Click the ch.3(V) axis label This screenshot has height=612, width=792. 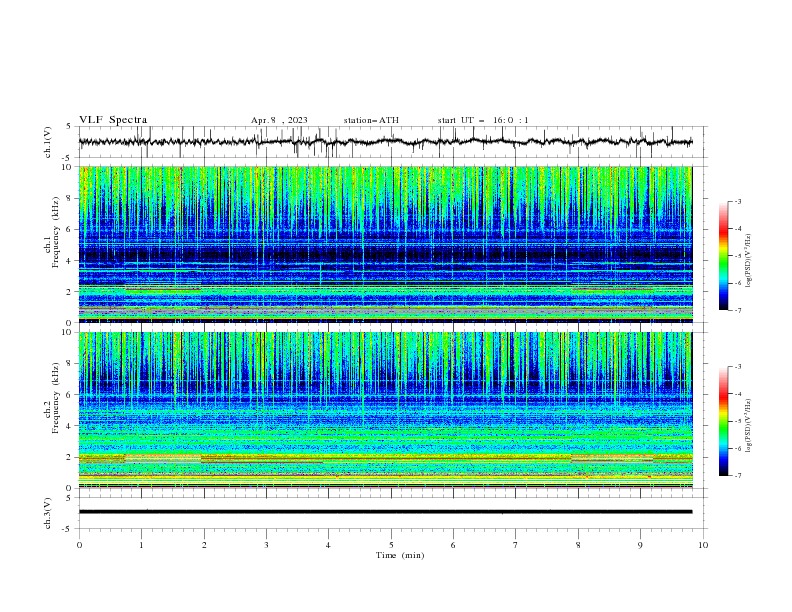[x=48, y=513]
